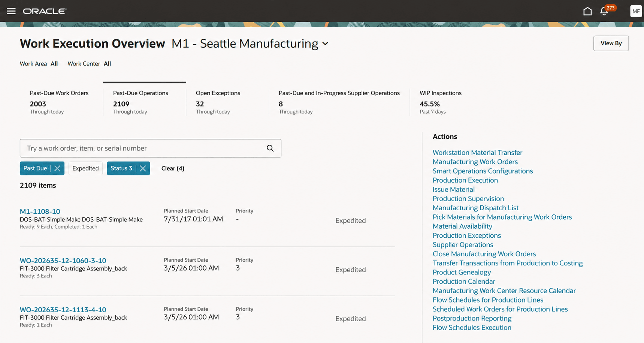Click Clear (4) to reset filters
Image resolution: width=644 pixels, height=343 pixels.
173,168
